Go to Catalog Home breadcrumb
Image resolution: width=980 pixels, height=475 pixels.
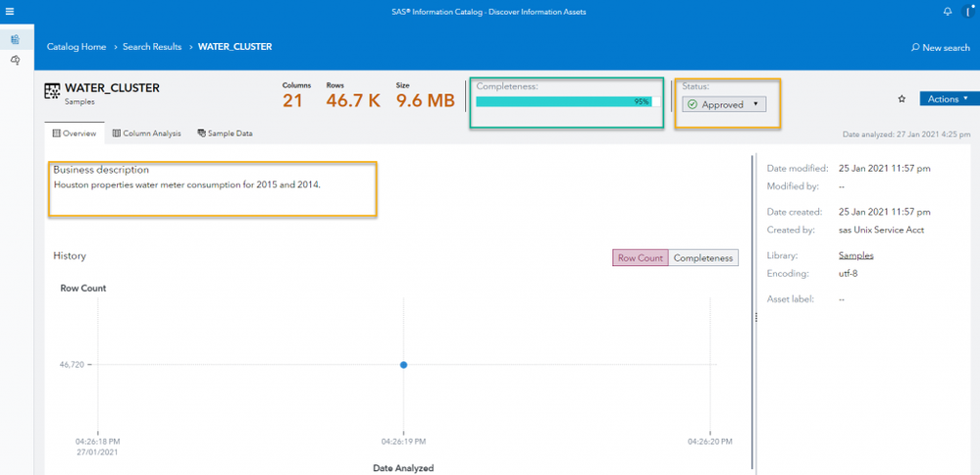tap(77, 46)
